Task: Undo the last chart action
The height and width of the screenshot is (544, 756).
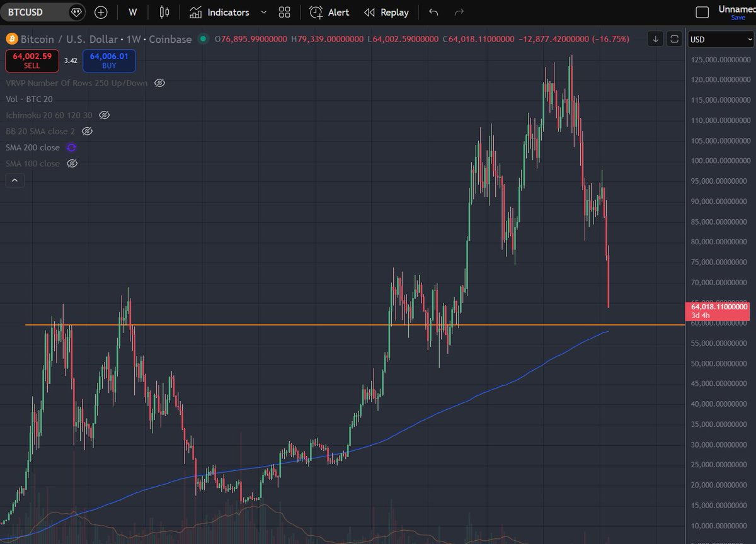Action: pos(433,12)
